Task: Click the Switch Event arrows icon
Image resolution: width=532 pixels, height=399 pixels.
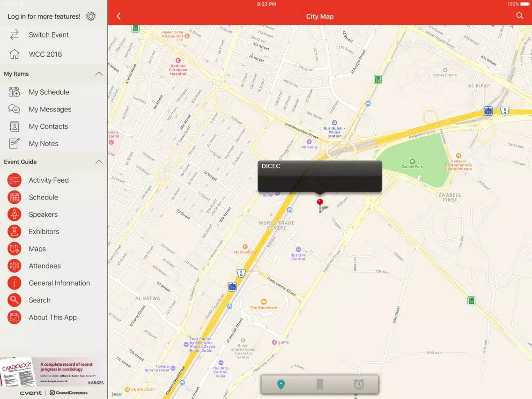Action: [x=14, y=35]
